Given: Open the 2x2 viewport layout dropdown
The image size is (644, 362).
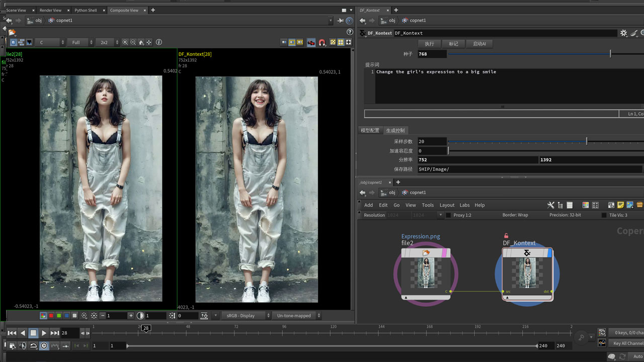Looking at the screenshot, I should coord(107,43).
